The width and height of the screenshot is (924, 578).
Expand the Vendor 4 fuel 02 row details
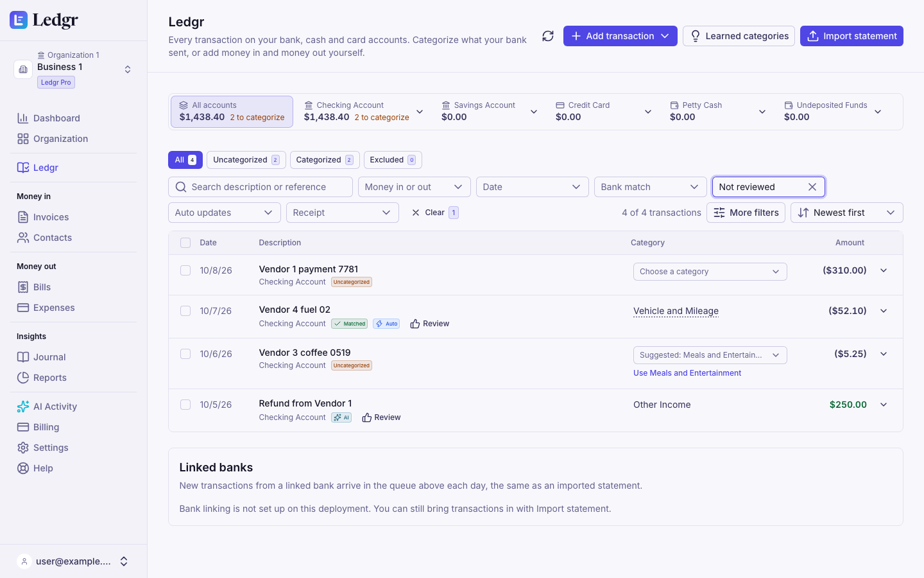[884, 311]
